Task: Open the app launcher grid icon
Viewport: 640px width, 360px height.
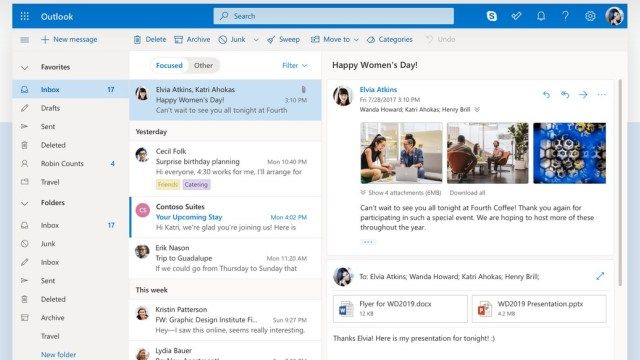Action: [24, 16]
